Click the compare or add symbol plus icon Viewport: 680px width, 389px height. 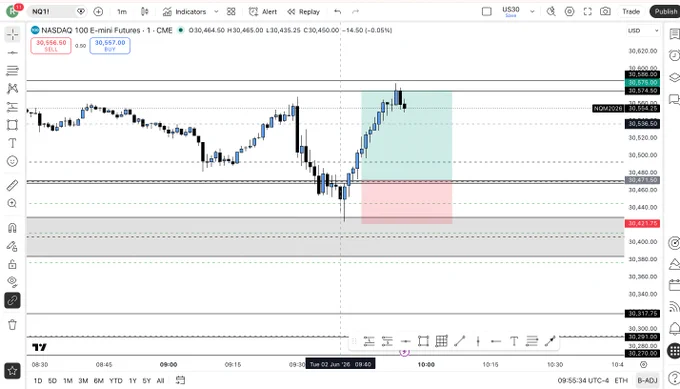click(x=98, y=12)
